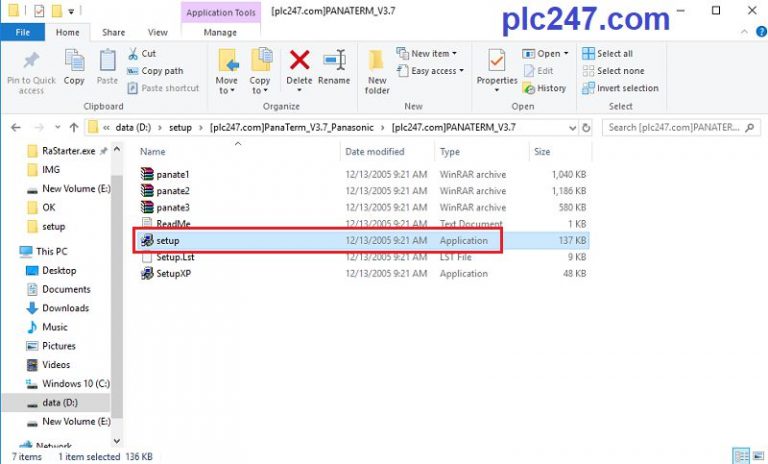Open Desktop in navigation pane

tap(51, 270)
